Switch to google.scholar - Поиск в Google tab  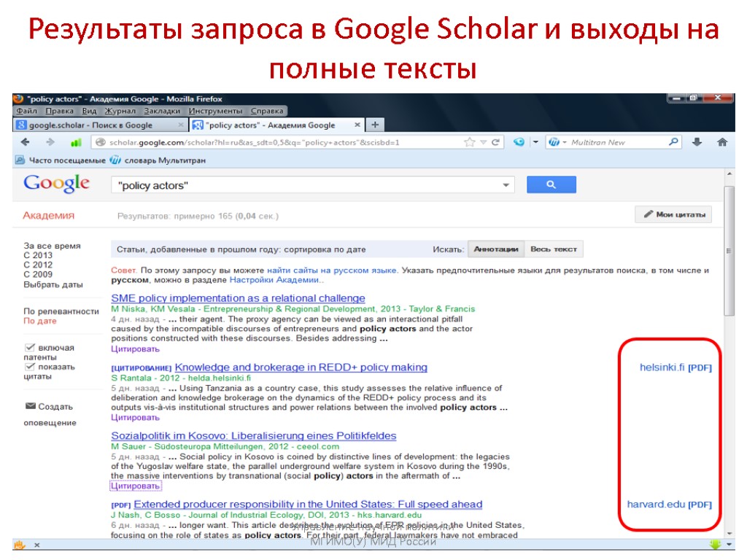point(99,125)
